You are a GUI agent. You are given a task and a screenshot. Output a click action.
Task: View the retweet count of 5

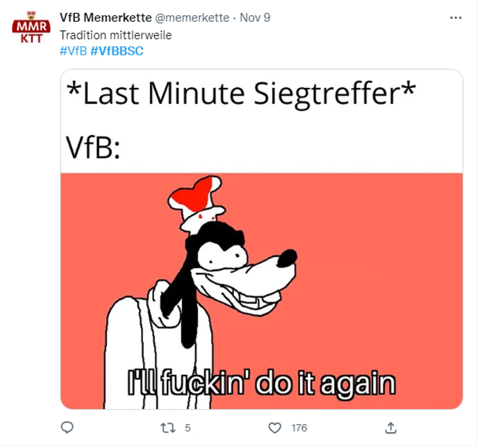click(188, 428)
